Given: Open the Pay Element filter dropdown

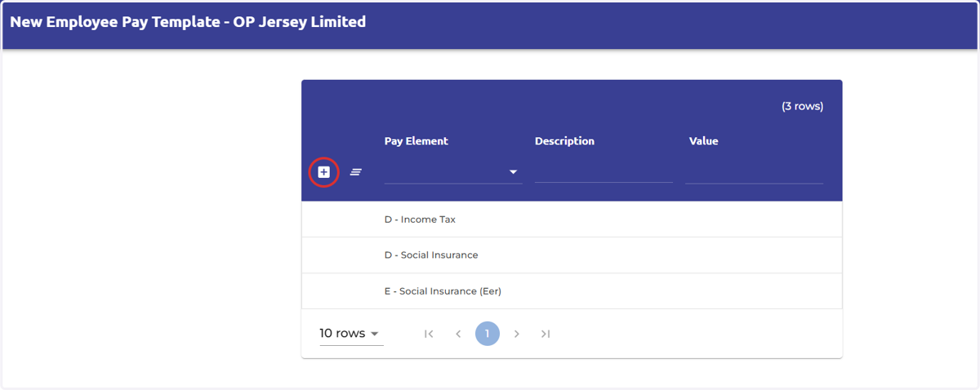Looking at the screenshot, I should click(x=453, y=172).
